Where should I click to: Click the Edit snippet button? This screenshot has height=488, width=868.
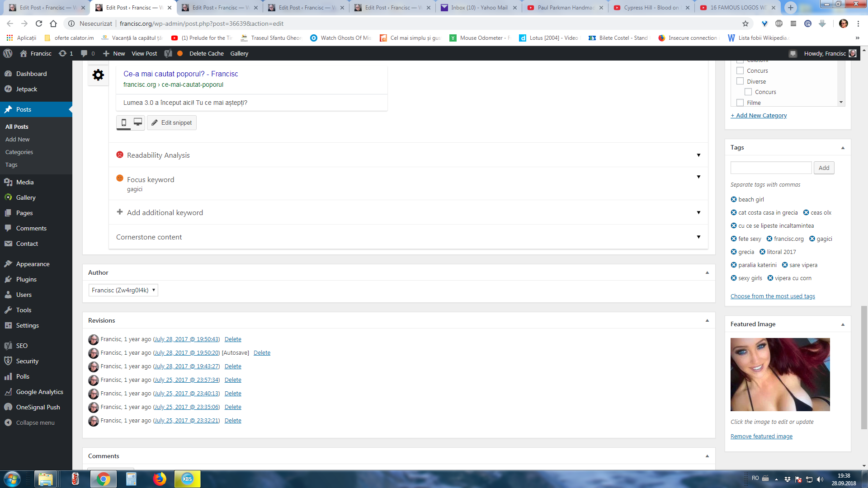point(172,122)
